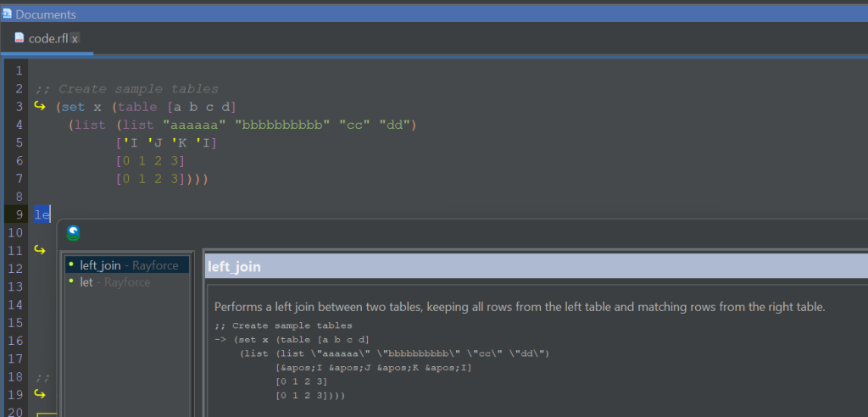Click the green bullet beside left_join

[x=71, y=264]
